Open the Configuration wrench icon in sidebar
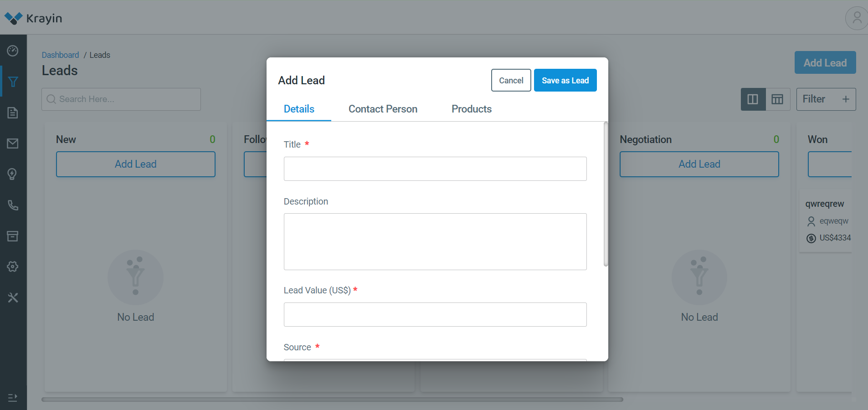The width and height of the screenshot is (868, 410). [x=13, y=297]
